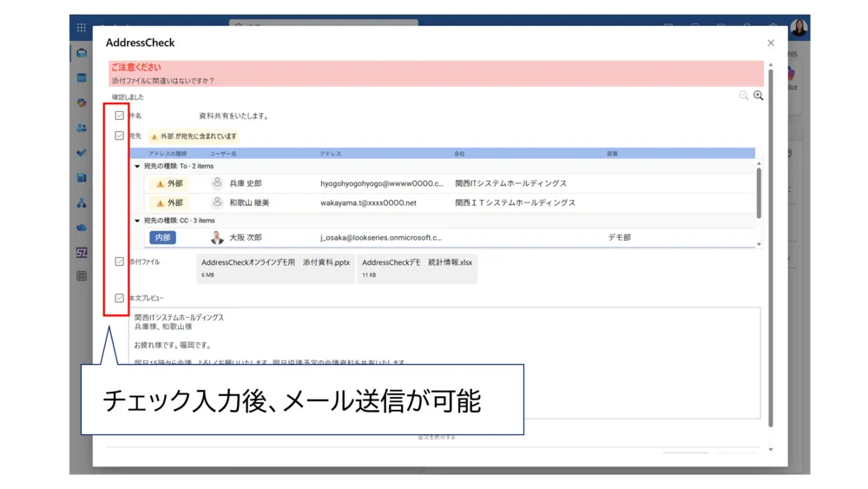Click the zoom in magnifier icon
Screen dimensions: 868x489
click(759, 96)
